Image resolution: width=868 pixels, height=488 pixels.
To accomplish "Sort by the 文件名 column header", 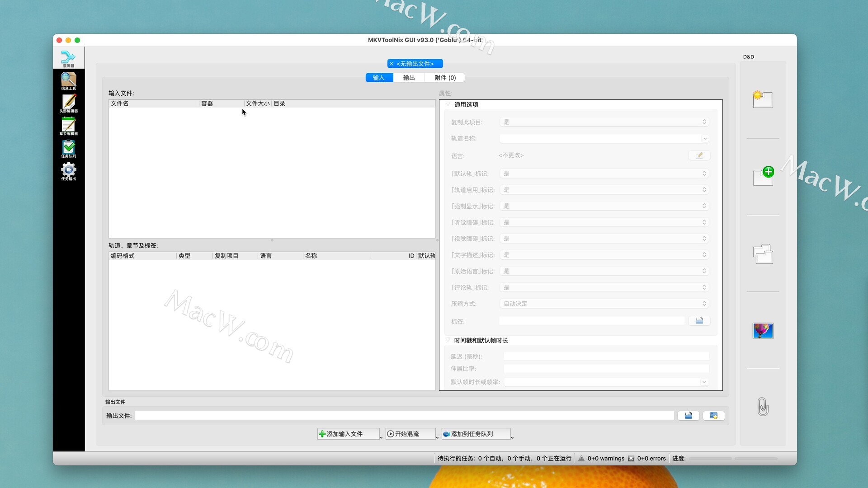I will 154,103.
